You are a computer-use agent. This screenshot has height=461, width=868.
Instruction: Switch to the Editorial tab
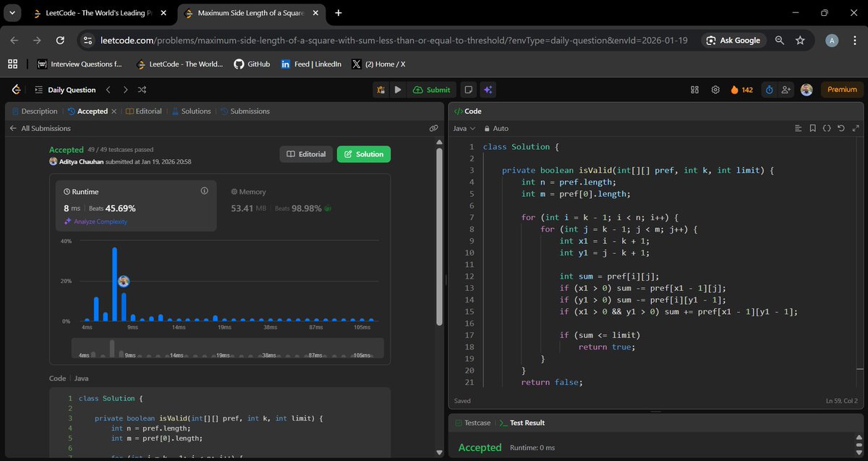click(x=143, y=111)
